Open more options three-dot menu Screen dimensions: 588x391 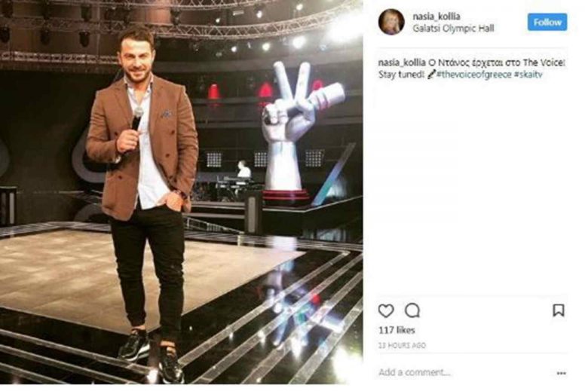(561, 373)
